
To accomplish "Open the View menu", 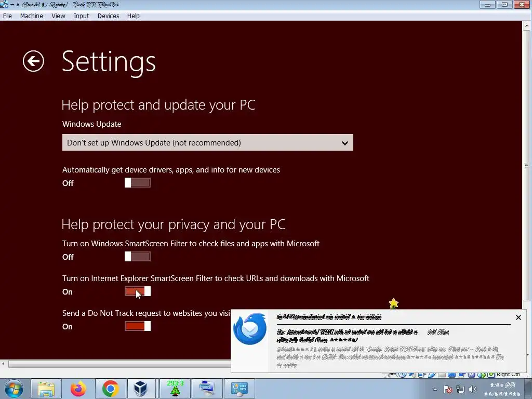I will click(x=58, y=16).
